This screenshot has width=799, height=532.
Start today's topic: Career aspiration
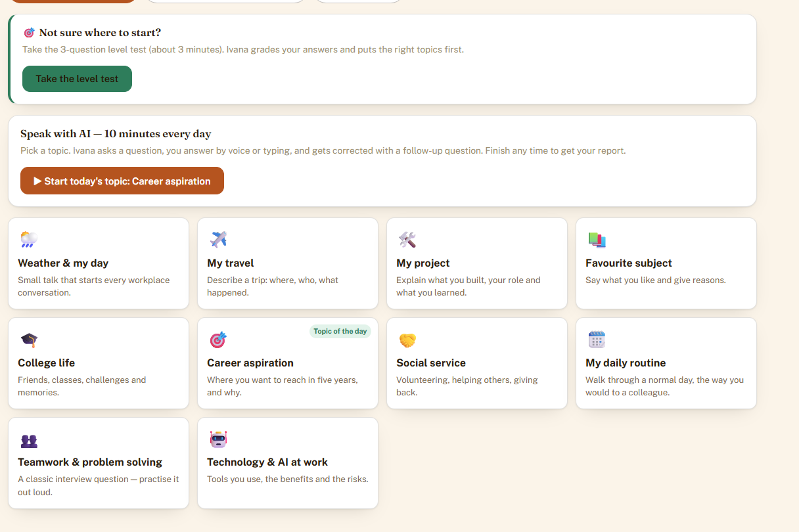tap(122, 181)
